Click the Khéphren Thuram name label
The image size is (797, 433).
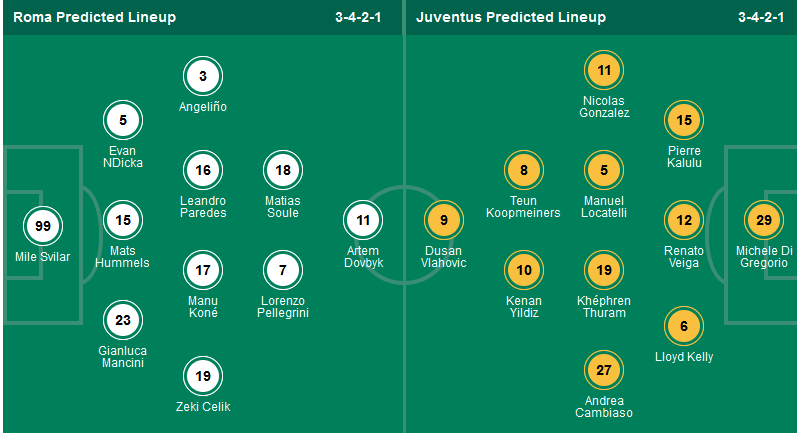pyautogui.click(x=604, y=307)
